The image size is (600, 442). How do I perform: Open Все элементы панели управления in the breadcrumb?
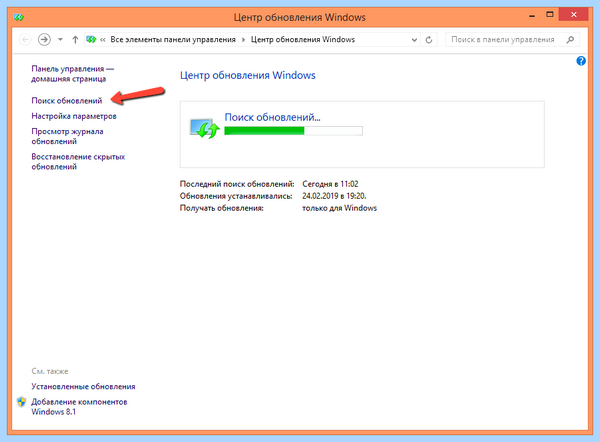(x=173, y=39)
